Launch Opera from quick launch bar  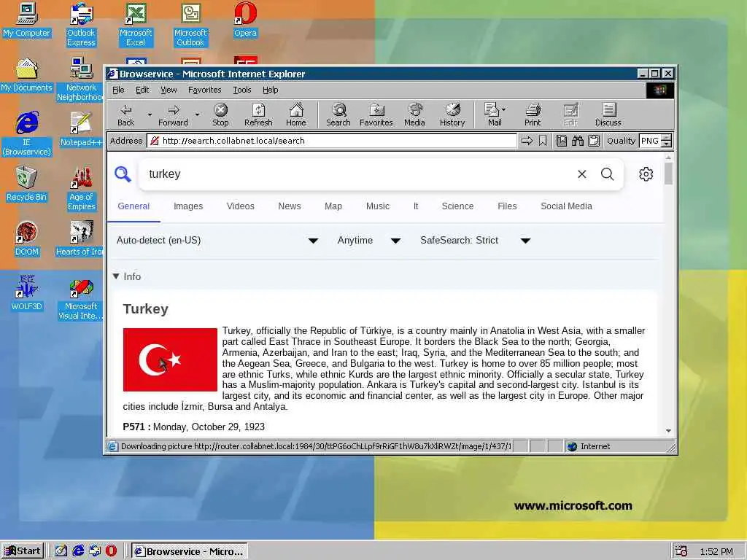[x=111, y=551]
